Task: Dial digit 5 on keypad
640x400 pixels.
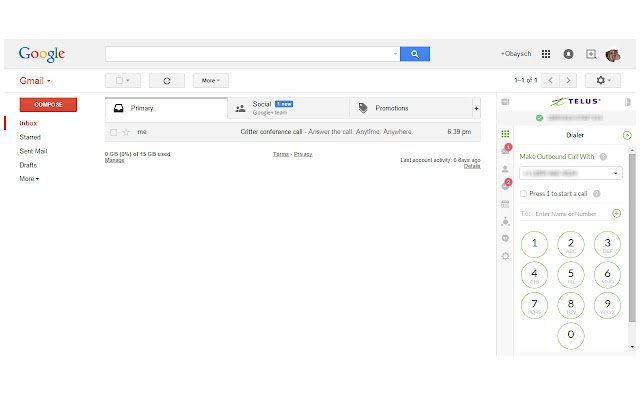Action: click(571, 275)
